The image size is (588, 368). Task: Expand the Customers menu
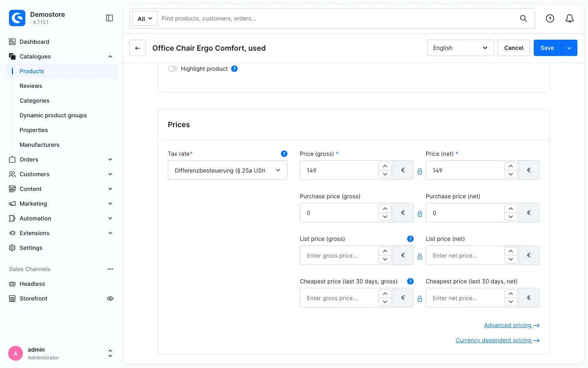[x=110, y=174]
